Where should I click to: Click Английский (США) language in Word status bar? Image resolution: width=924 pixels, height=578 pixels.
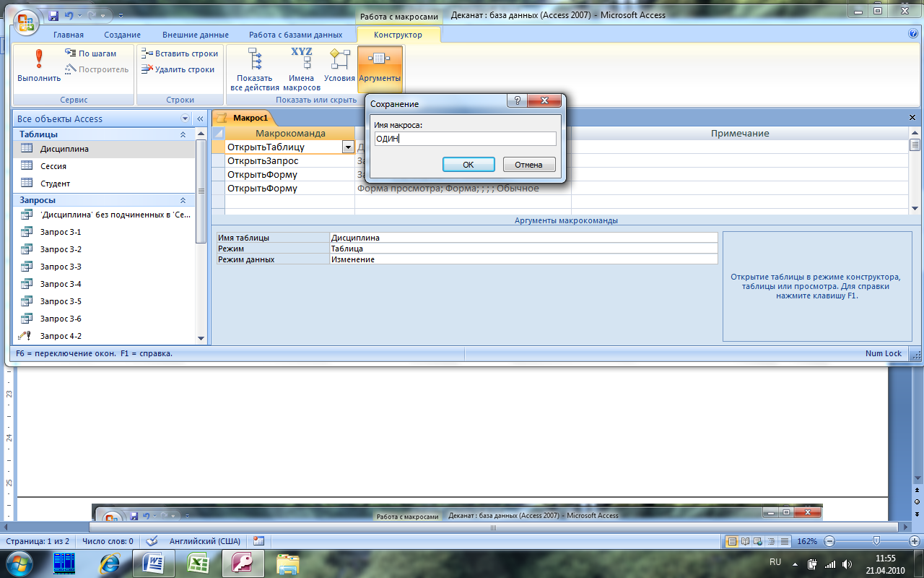[x=205, y=541]
